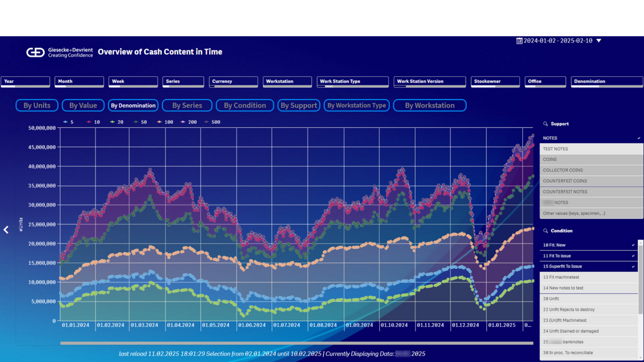Open the Year filter dropdown
Image resolution: width=644 pixels, height=362 pixels.
[25, 81]
